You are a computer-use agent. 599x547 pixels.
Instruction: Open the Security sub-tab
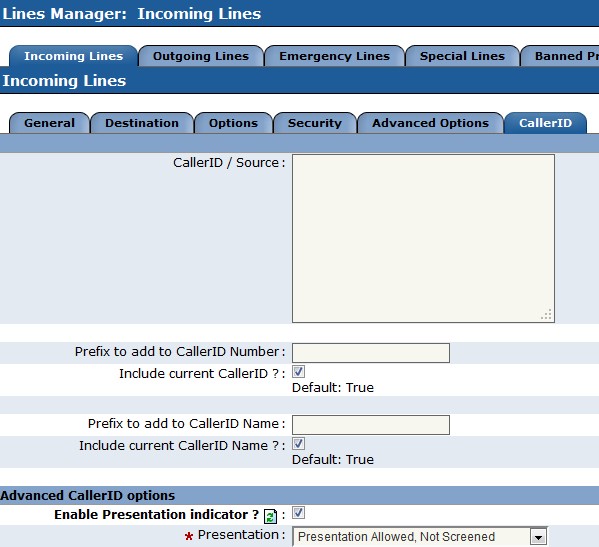(315, 123)
